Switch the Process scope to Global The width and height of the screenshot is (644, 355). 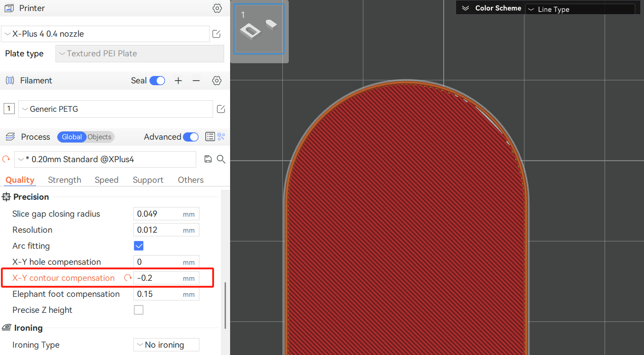pyautogui.click(x=72, y=137)
